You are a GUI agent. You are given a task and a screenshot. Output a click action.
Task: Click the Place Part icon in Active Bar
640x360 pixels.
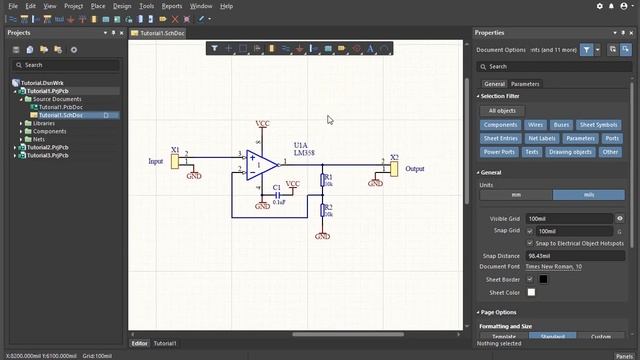(271, 49)
